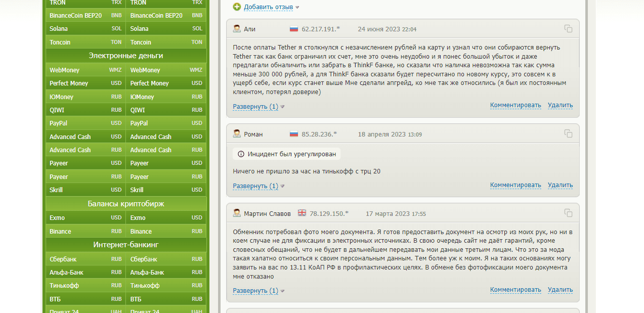644x313 pixels.
Task: Click the Russian flag next to IP 85.28.236.*
Action: (293, 134)
